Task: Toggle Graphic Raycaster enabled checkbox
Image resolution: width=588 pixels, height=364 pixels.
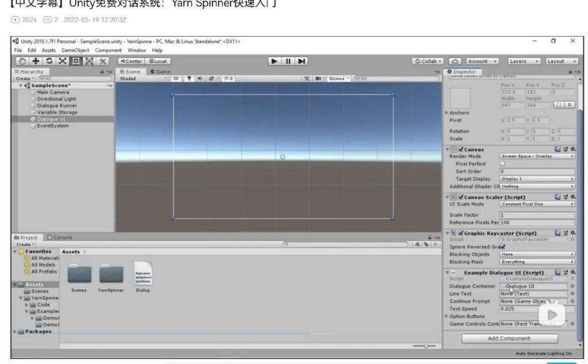Action: [461, 233]
